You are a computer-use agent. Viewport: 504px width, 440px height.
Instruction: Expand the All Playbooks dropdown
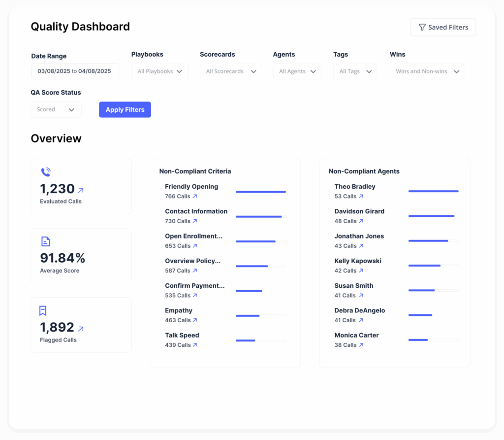[160, 71]
